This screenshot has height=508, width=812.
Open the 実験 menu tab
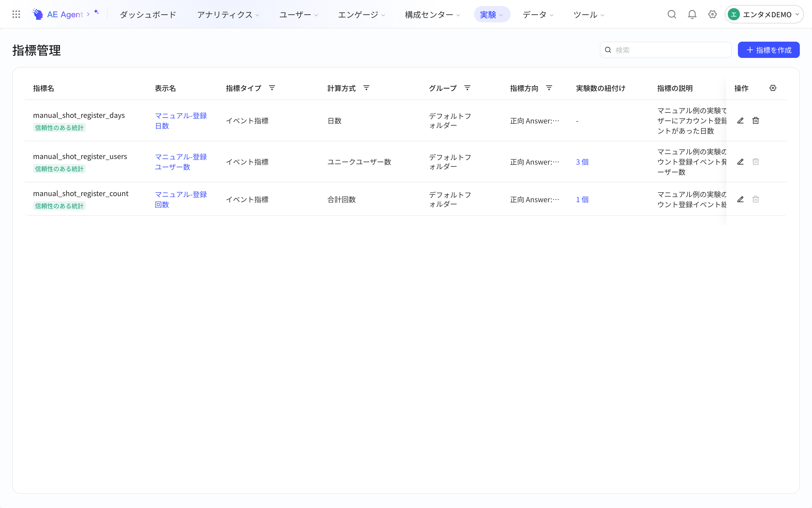[x=492, y=14]
